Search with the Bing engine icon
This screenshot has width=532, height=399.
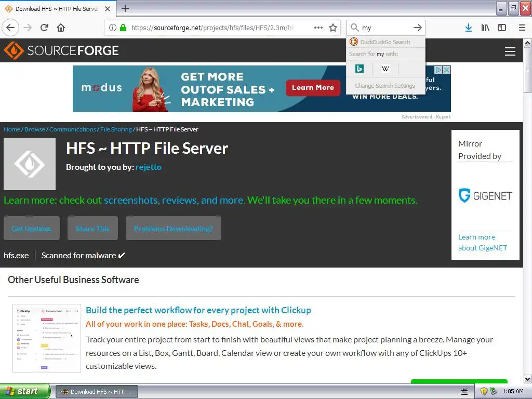pos(360,69)
